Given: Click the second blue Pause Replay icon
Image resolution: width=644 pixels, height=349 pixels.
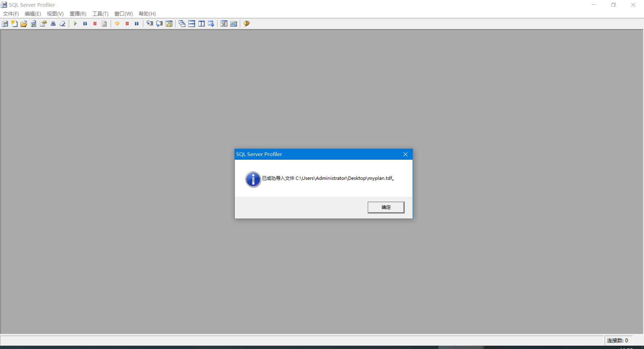Looking at the screenshot, I should pyautogui.click(x=137, y=23).
